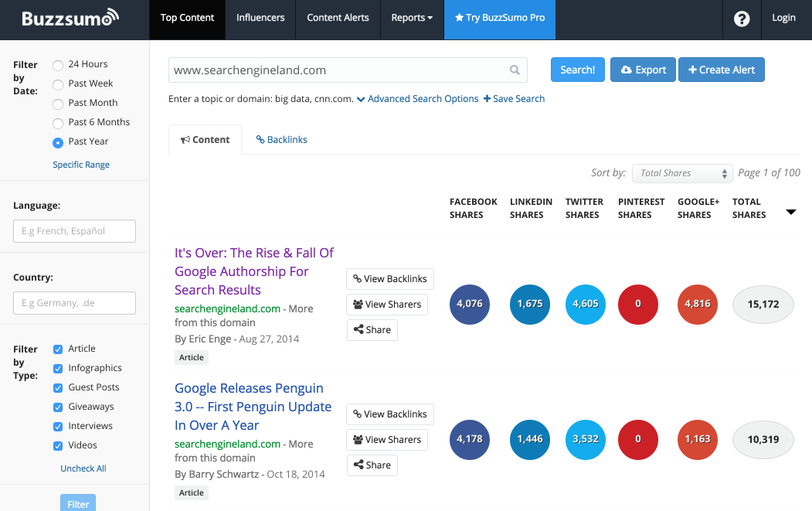This screenshot has width=812, height=511.
Task: Click Facebook shares bubble 4,178
Action: (x=470, y=439)
